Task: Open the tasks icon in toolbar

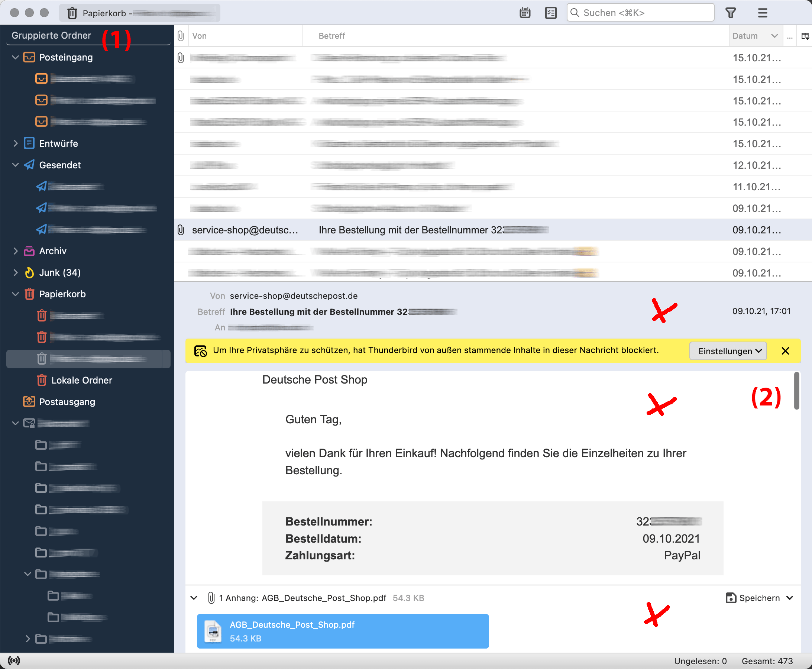Action: 551,13
